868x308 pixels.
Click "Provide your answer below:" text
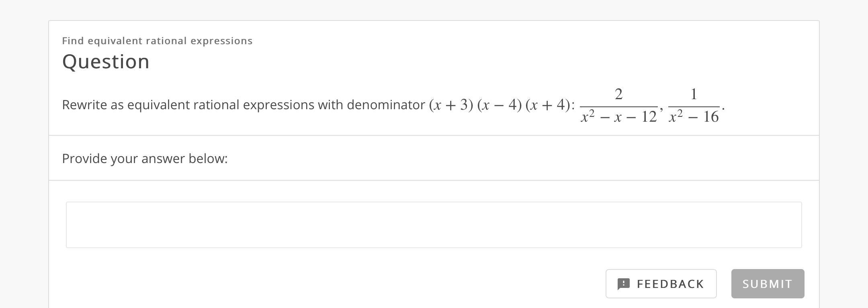145,159
